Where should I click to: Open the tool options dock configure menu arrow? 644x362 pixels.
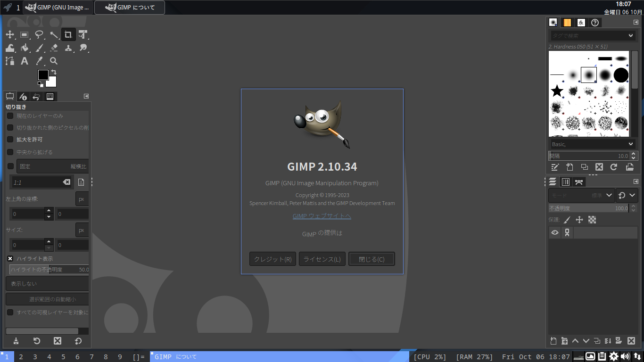86,96
